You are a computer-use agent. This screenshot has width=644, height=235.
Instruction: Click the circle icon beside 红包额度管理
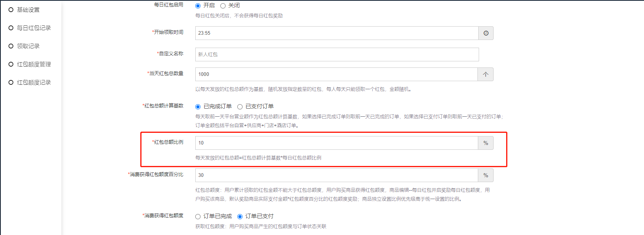pos(11,64)
